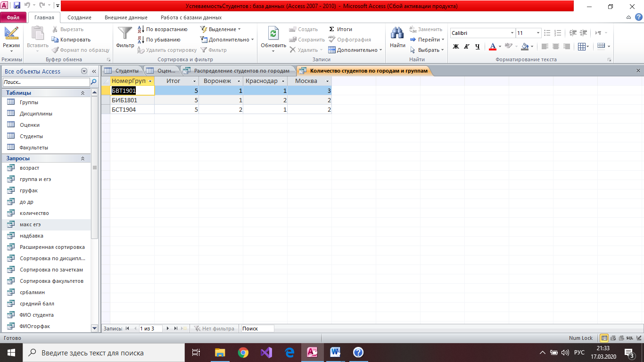Center align text
The width and height of the screenshot is (644, 362).
[556, 47]
